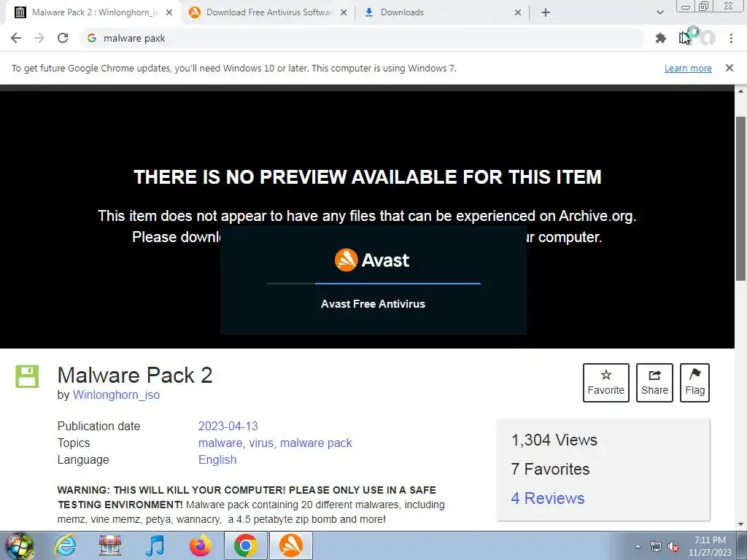Close the Download Free Antivirus tab
Image resolution: width=747 pixels, height=560 pixels.
point(343,12)
